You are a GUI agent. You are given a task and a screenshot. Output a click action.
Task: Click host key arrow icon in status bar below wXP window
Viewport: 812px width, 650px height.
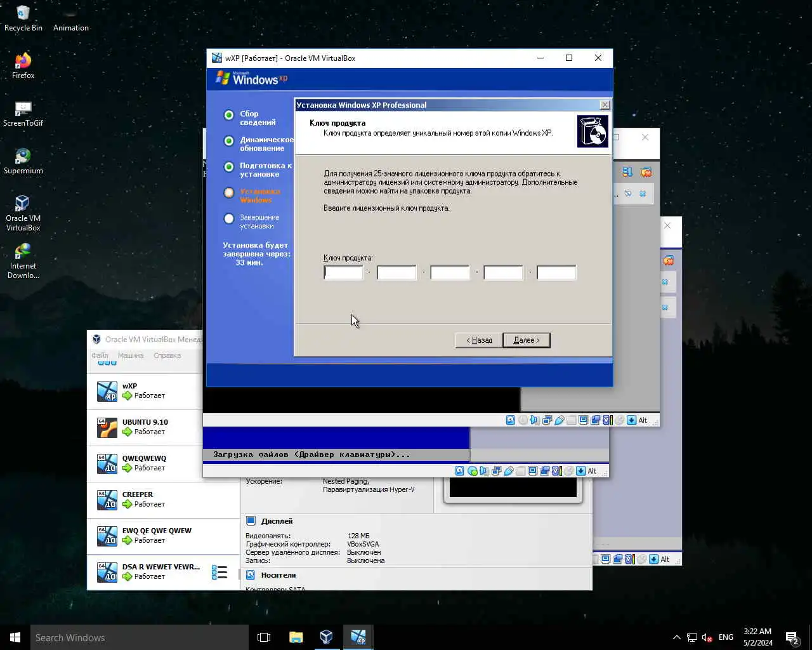(631, 420)
